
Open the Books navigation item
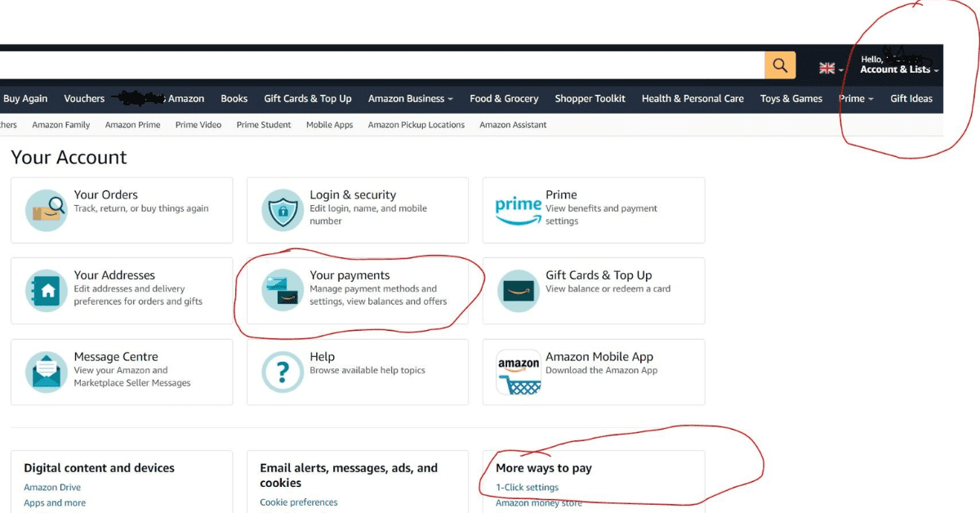click(x=234, y=99)
